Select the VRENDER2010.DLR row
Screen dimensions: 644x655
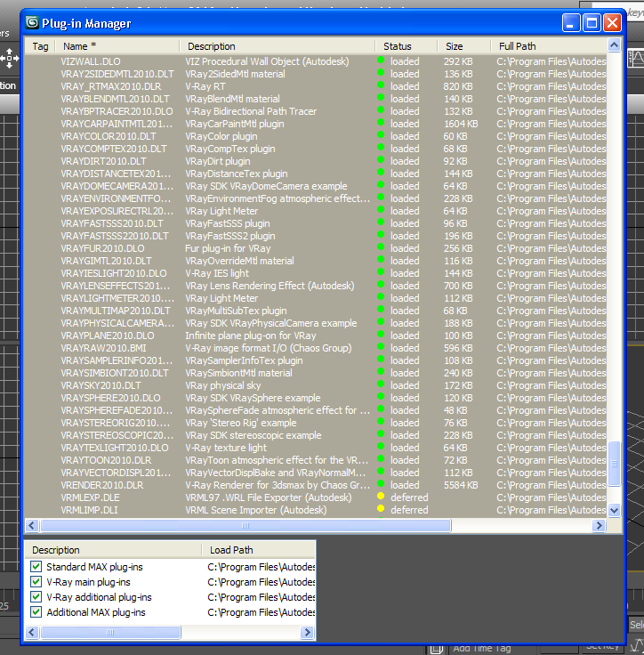pos(315,485)
